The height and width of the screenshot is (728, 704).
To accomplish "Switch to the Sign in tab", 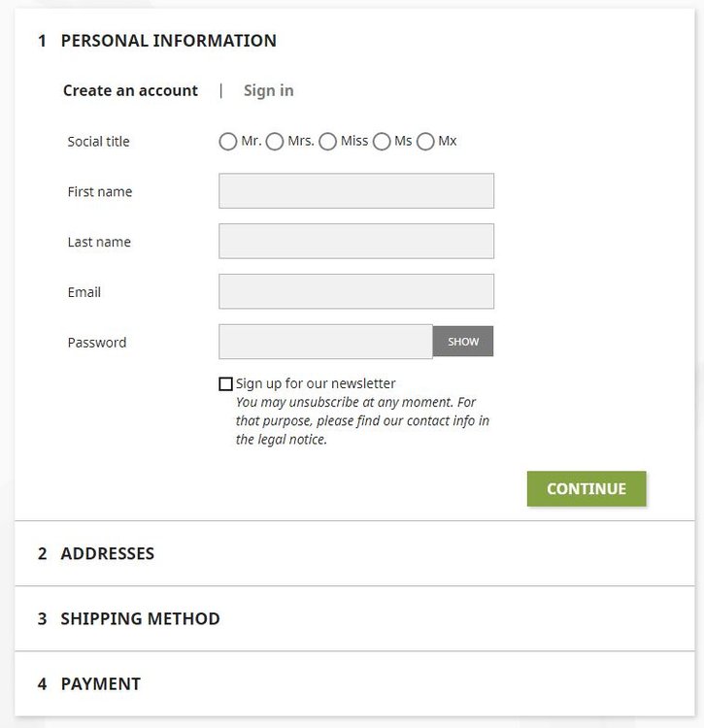I will pos(269,90).
